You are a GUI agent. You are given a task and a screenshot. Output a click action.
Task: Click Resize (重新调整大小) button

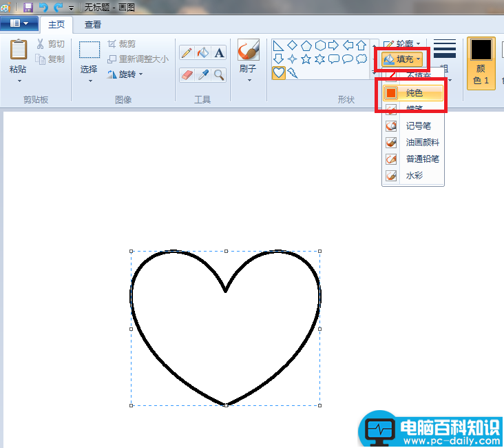[138, 59]
